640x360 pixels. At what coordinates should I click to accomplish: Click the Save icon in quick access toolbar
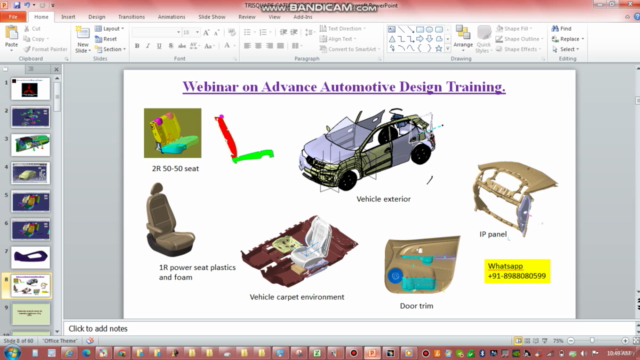(x=17, y=5)
